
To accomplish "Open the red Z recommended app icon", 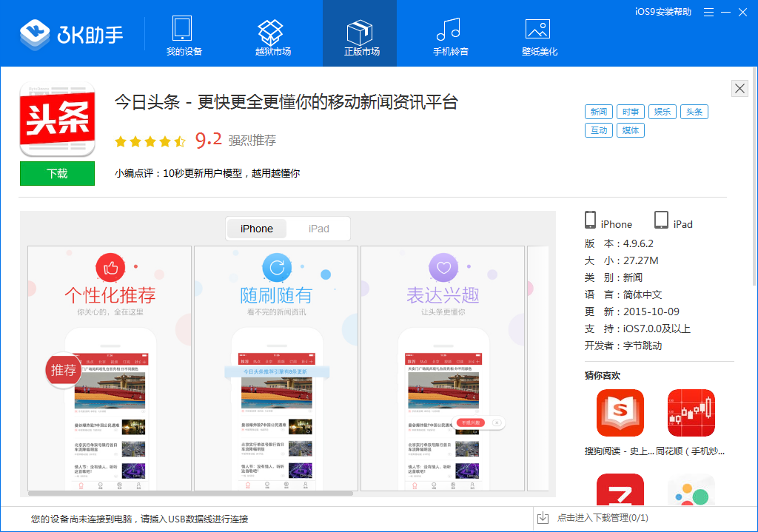I will click(x=620, y=490).
